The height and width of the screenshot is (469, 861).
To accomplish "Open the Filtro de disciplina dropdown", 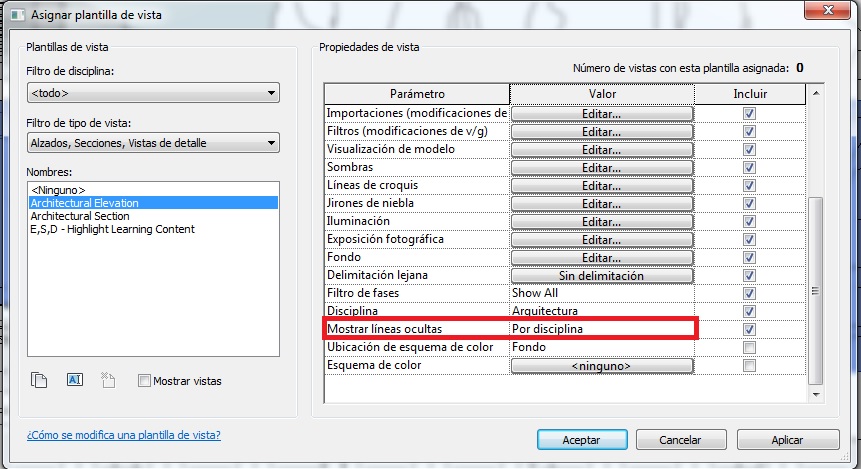I will click(153, 94).
